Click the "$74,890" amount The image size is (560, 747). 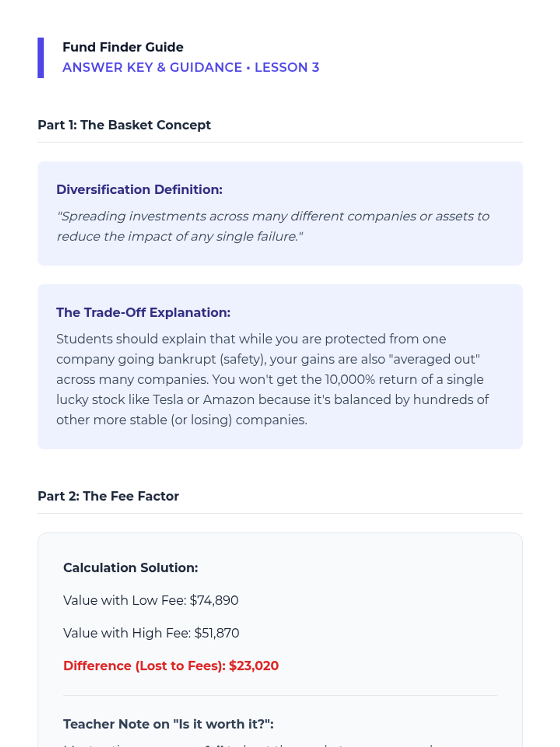coord(214,600)
